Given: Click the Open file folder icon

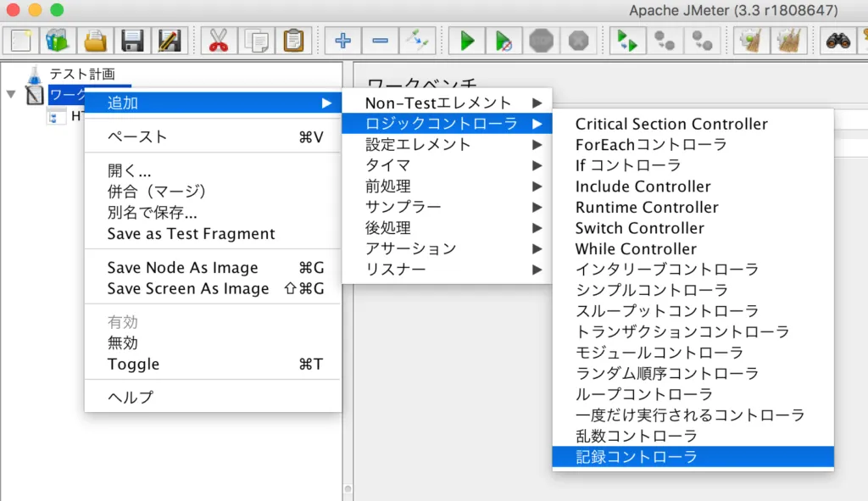Looking at the screenshot, I should point(95,41).
